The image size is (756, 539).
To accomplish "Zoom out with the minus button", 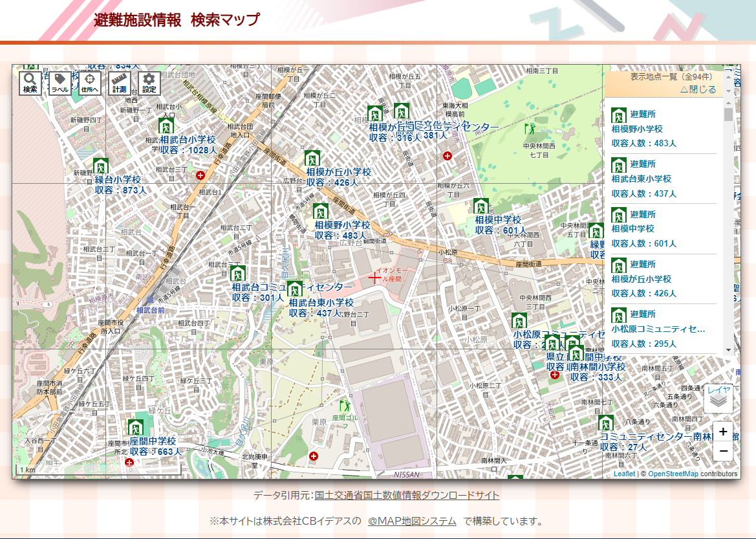I will point(723,451).
